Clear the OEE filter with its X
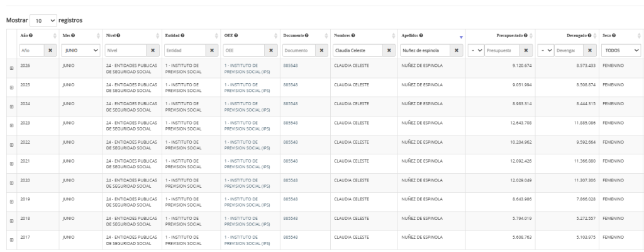644x252 pixels. pyautogui.click(x=270, y=50)
